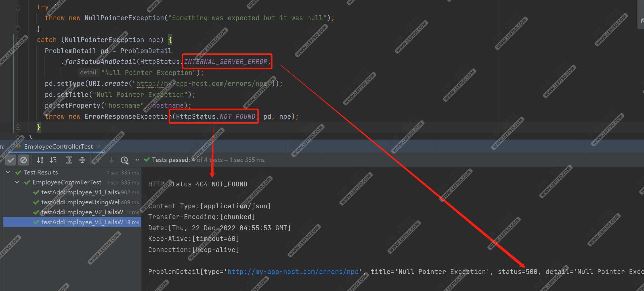This screenshot has width=644, height=291.
Task: Collapse the EmployeeControllerTest tree node
Action: (17, 182)
